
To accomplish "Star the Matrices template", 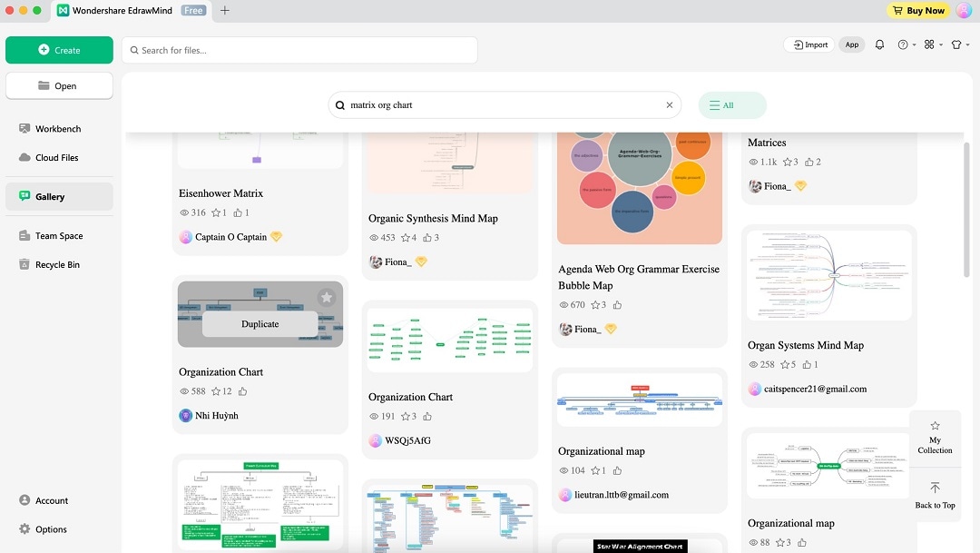I will pos(790,162).
